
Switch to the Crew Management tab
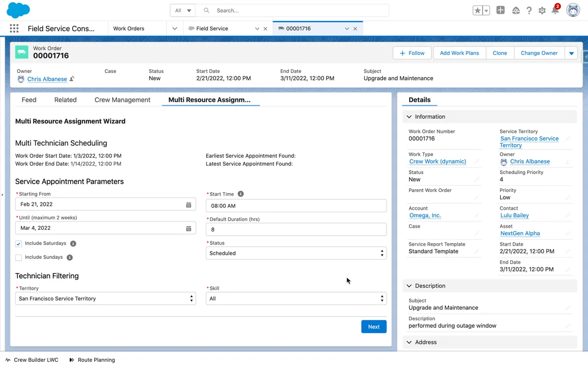point(122,99)
